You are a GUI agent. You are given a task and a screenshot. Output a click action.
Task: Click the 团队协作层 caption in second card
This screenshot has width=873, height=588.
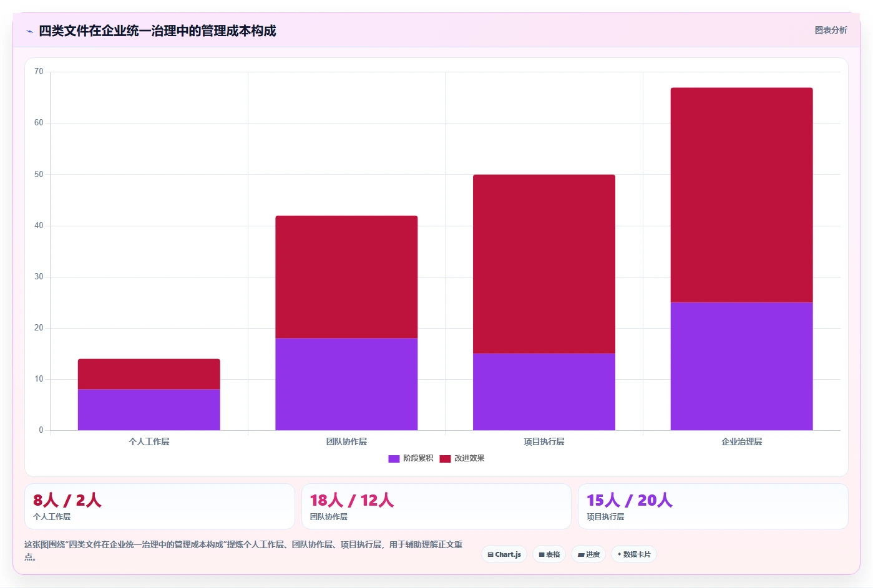[x=329, y=517]
